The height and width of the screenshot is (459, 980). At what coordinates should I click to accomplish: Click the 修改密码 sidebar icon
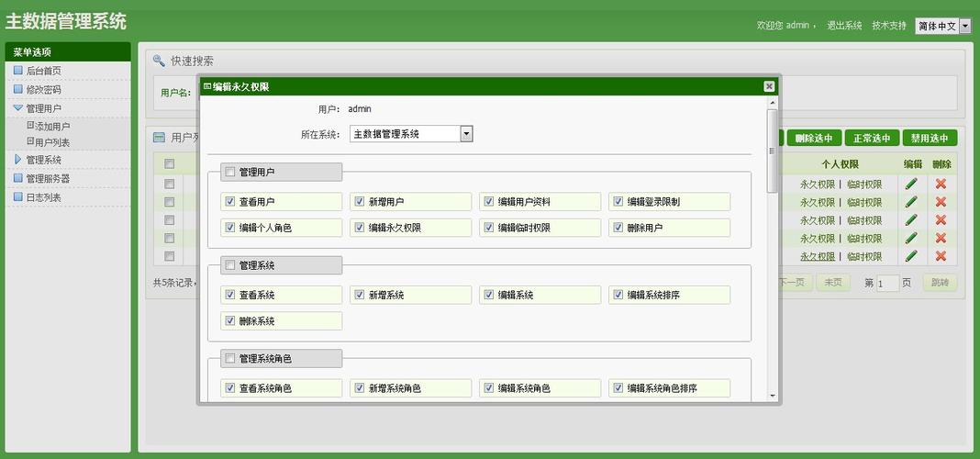17,89
